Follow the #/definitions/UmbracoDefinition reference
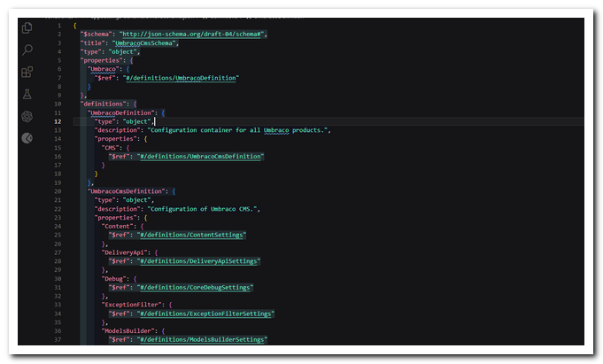603x364 pixels. (x=181, y=78)
